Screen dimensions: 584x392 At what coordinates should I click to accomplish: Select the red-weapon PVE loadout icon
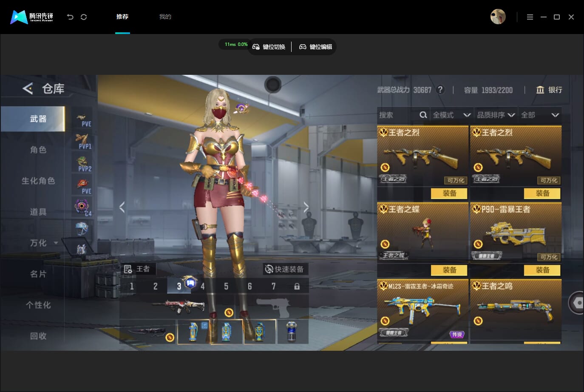point(82,186)
